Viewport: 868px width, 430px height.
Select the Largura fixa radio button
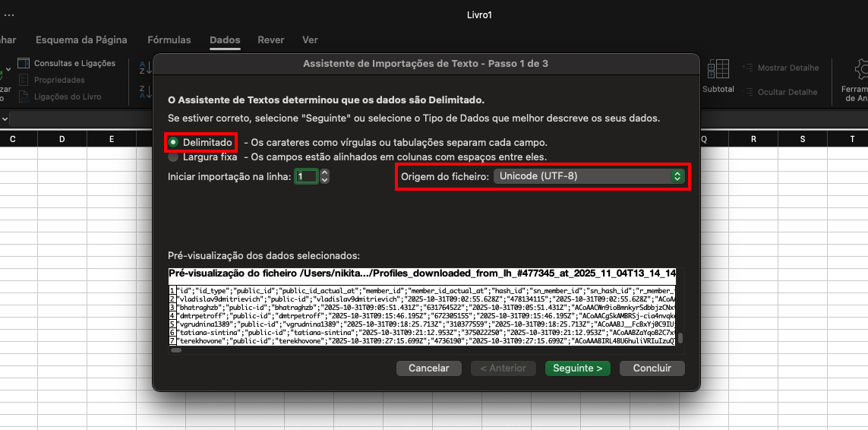coord(174,157)
